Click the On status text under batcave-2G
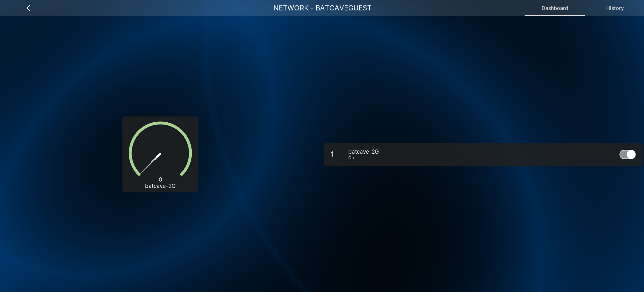The image size is (644, 292). pyautogui.click(x=351, y=158)
